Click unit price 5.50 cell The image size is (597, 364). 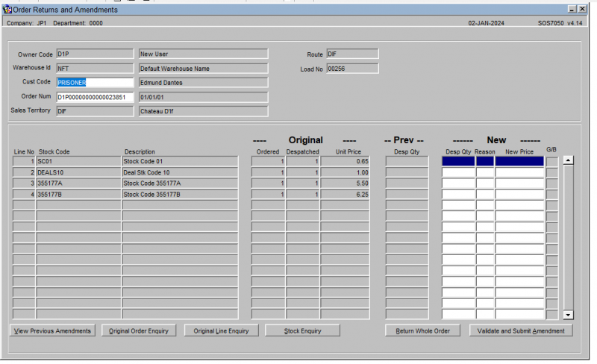point(345,183)
